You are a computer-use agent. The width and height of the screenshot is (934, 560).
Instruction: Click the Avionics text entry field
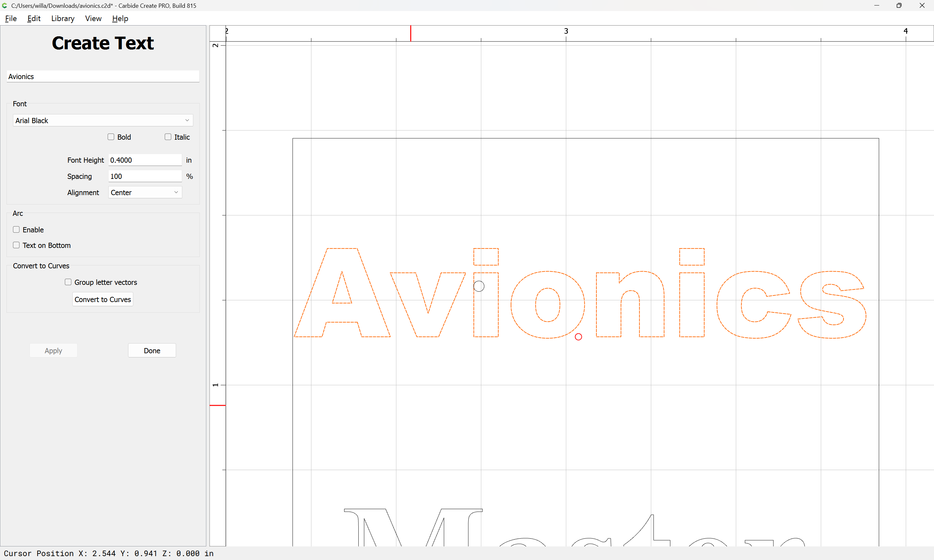(x=103, y=76)
